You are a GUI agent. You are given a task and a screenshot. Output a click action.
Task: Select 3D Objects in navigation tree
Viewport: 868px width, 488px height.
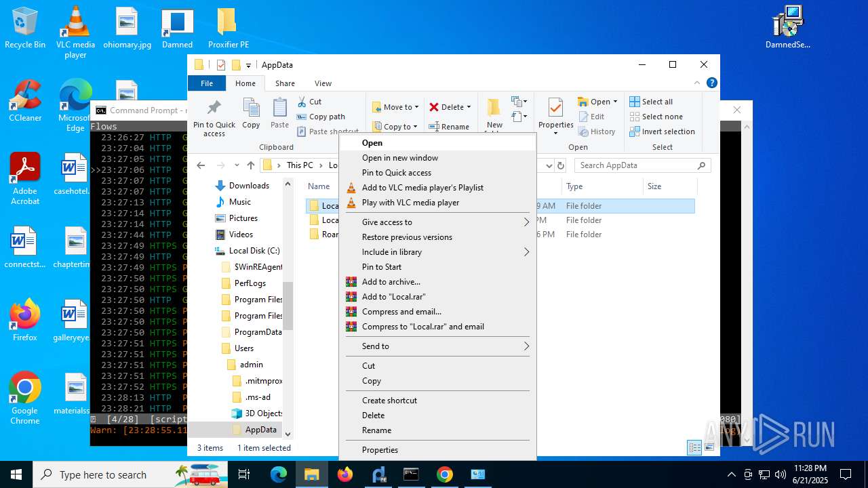(x=256, y=413)
